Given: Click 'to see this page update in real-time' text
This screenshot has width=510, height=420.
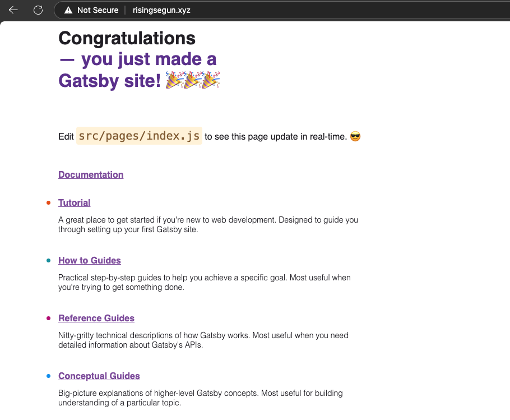Looking at the screenshot, I should coord(276,137).
